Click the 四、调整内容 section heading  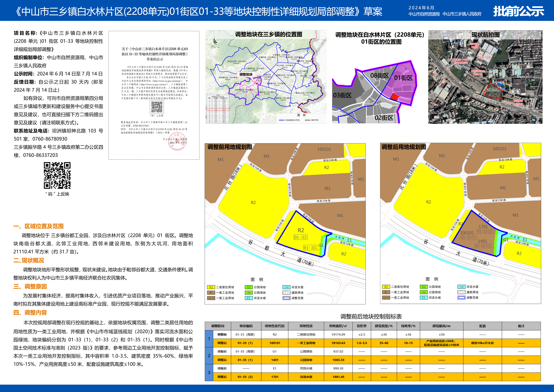tap(30, 313)
